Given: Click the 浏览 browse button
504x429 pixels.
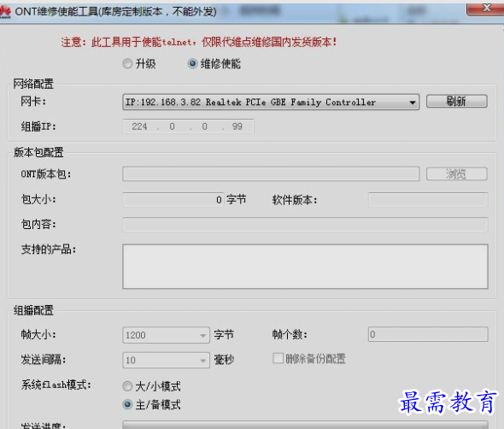Looking at the screenshot, I should (456, 173).
